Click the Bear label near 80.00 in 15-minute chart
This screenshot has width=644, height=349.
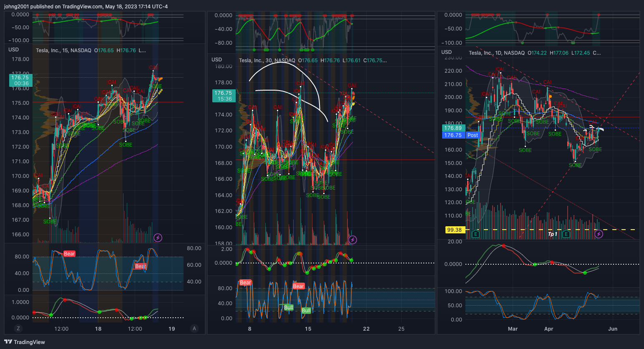tap(69, 254)
